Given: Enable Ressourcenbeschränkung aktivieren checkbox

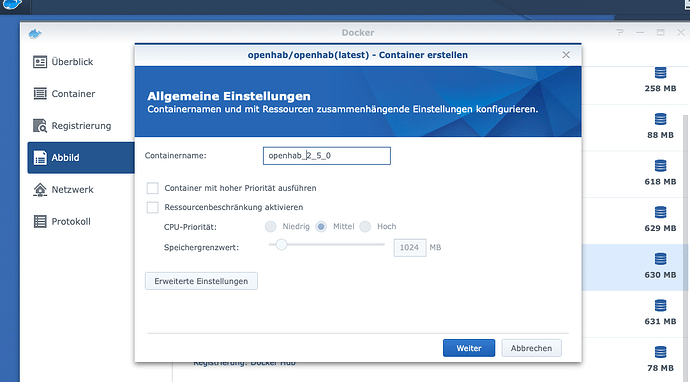Looking at the screenshot, I should coord(152,207).
